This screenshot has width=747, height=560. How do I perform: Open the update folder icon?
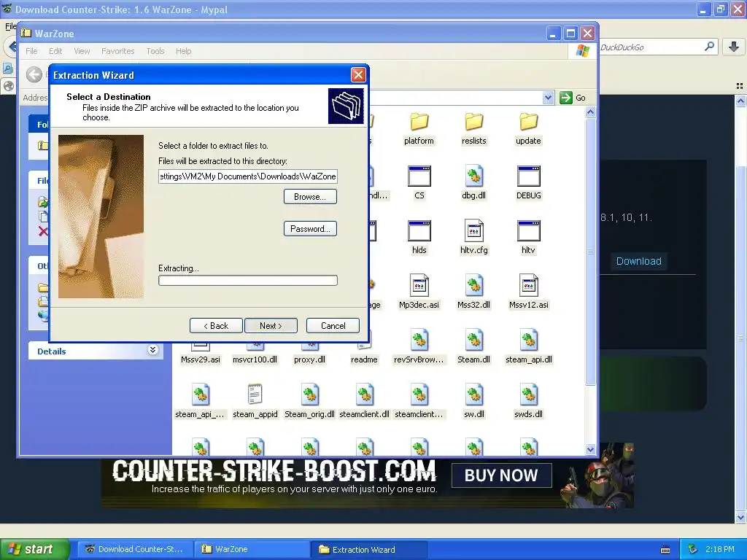pos(528,122)
